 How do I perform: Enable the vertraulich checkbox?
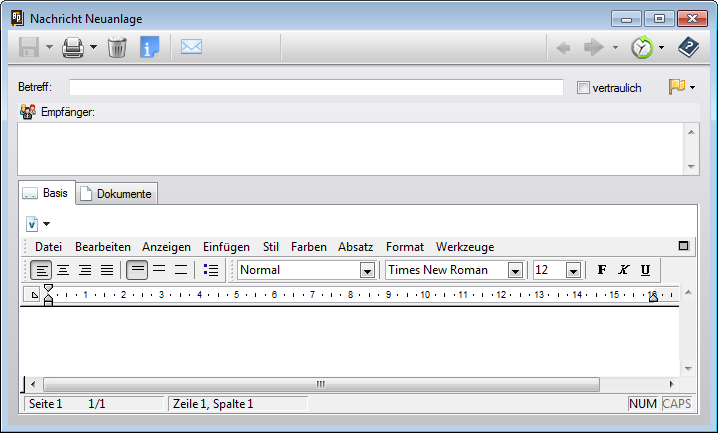coord(584,88)
